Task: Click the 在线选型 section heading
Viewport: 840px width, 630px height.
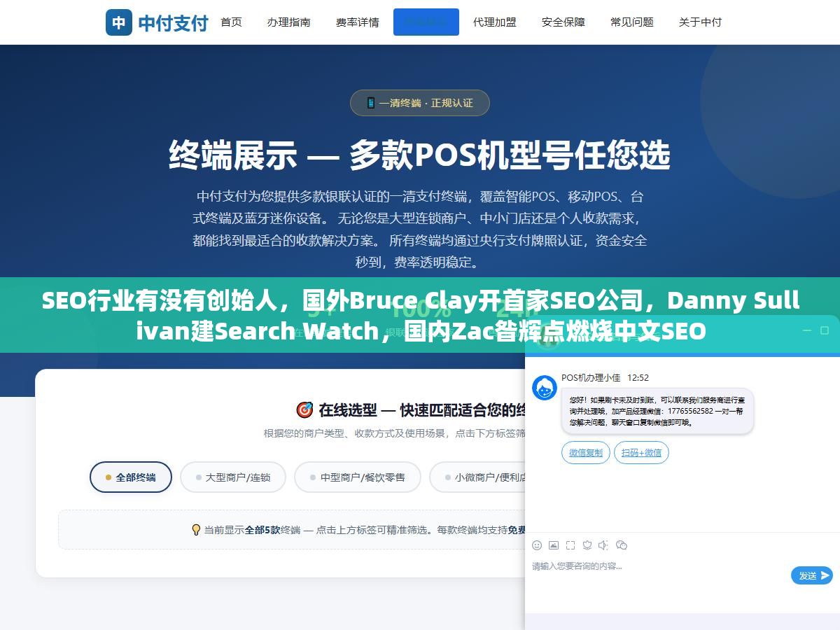Action: pos(412,409)
